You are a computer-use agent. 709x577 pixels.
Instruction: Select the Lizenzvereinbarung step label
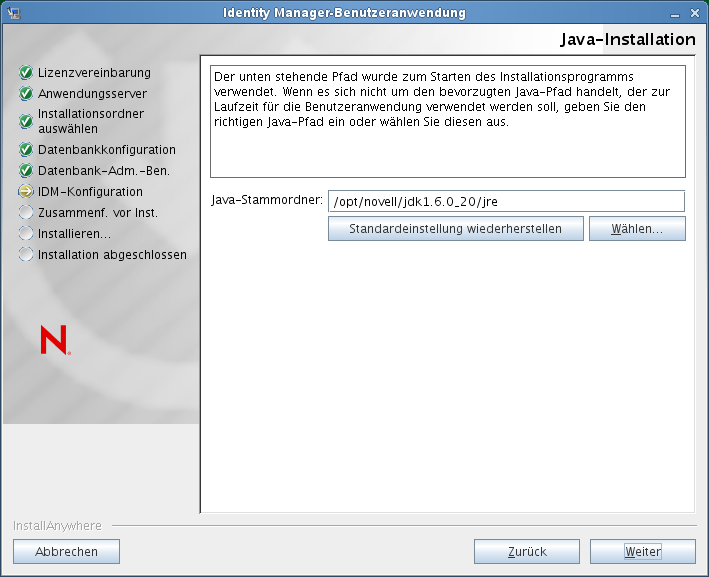[x=94, y=72]
